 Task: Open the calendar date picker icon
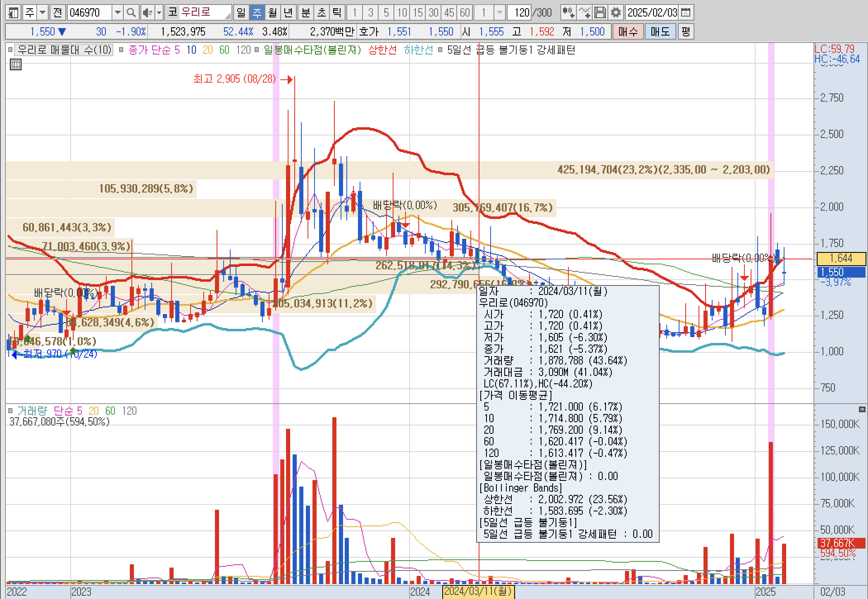point(685,13)
